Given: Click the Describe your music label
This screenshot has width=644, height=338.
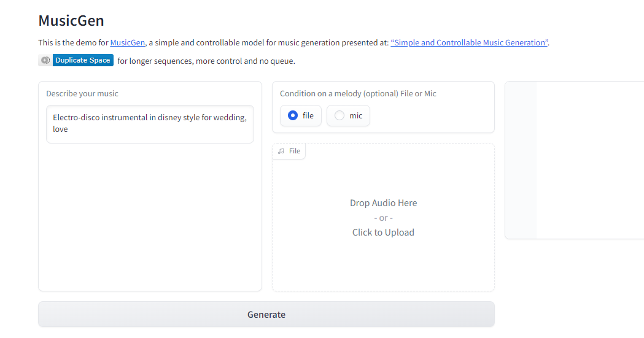Looking at the screenshot, I should pos(82,94).
